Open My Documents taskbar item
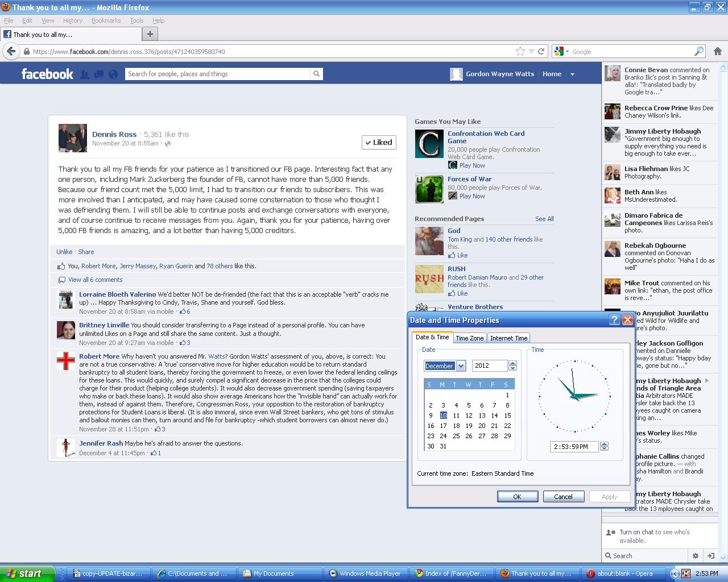728x582 pixels. 279,573
